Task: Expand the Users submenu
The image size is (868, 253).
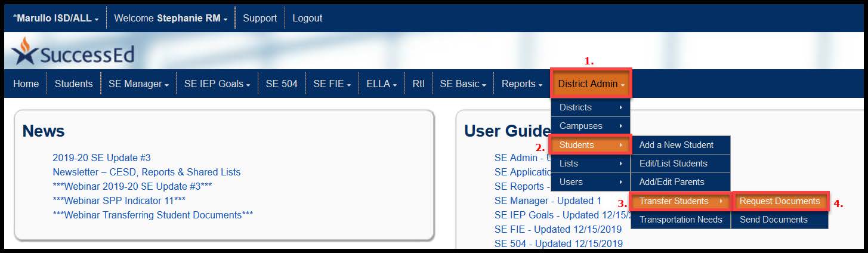Action: tap(590, 182)
